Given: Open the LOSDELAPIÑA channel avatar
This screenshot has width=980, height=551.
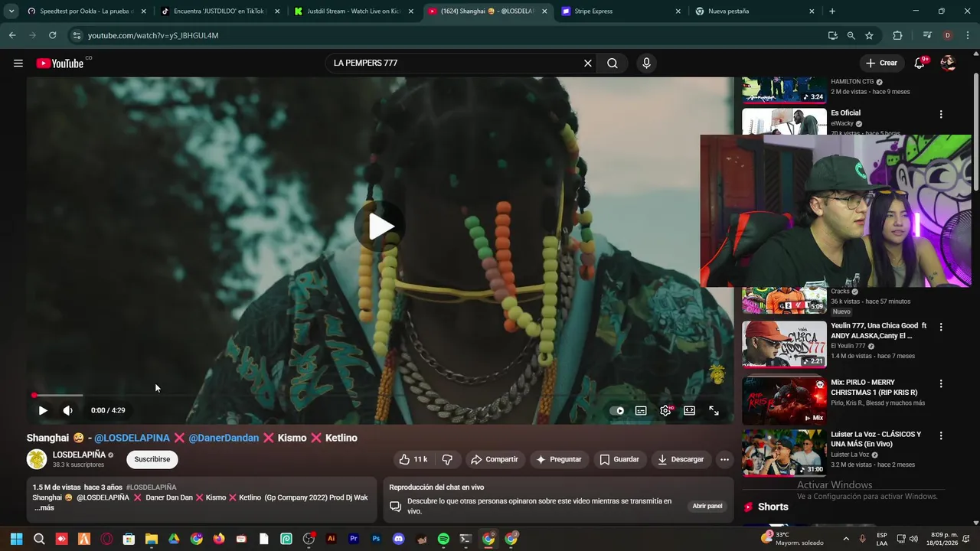Looking at the screenshot, I should (37, 459).
